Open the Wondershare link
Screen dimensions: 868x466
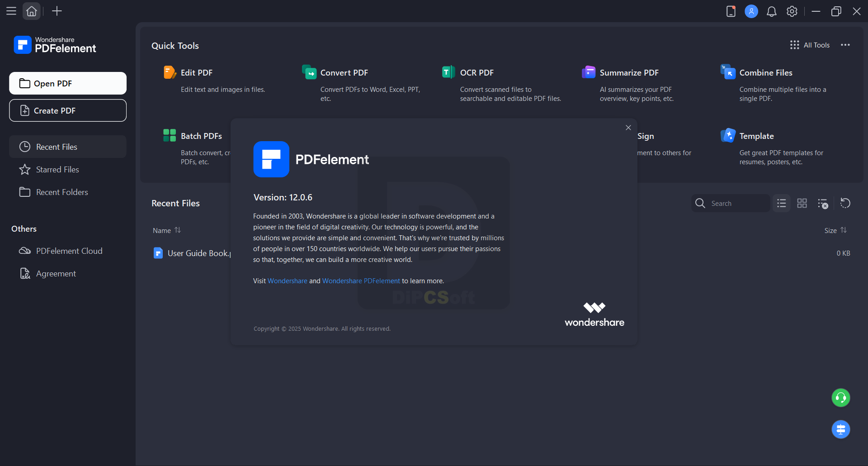coord(288,281)
